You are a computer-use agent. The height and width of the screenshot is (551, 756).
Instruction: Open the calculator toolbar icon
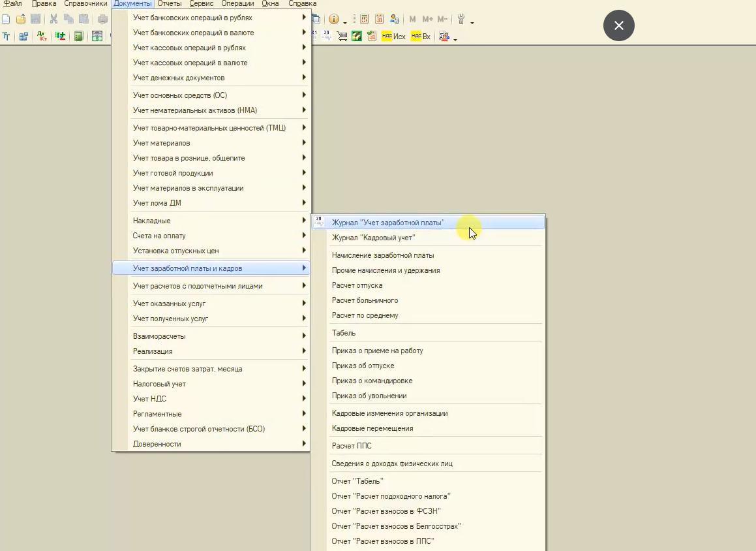tap(365, 20)
